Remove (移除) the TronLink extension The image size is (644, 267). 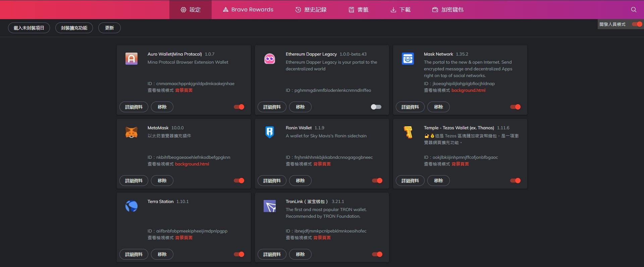point(300,254)
